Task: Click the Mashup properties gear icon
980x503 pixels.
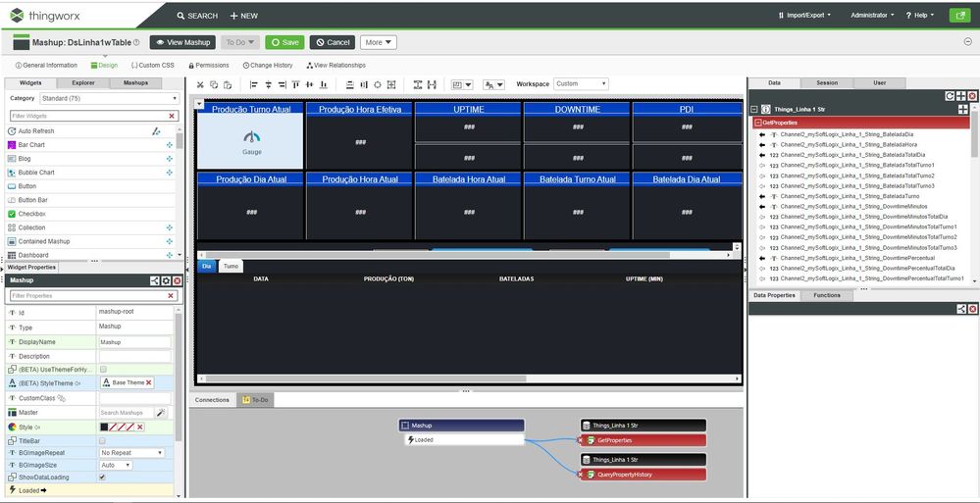Action: click(166, 280)
